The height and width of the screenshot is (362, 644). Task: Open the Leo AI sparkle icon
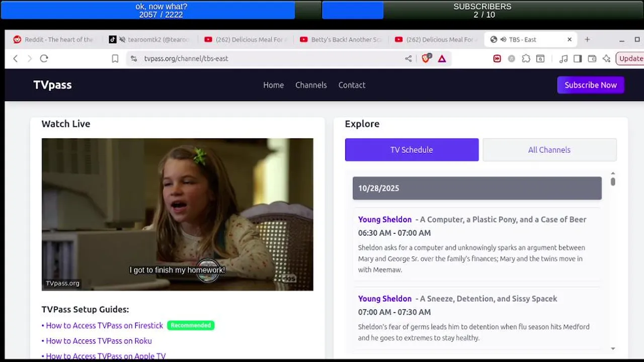click(x=606, y=59)
